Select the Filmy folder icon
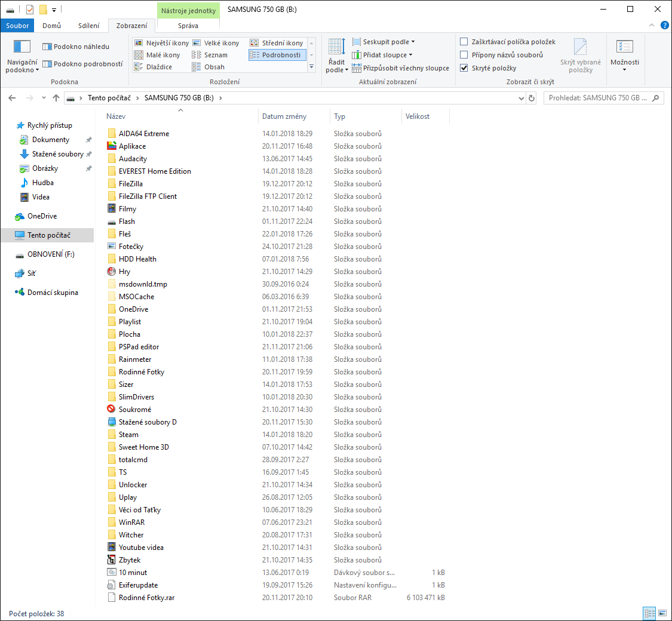The height and width of the screenshot is (621, 672). (112, 208)
